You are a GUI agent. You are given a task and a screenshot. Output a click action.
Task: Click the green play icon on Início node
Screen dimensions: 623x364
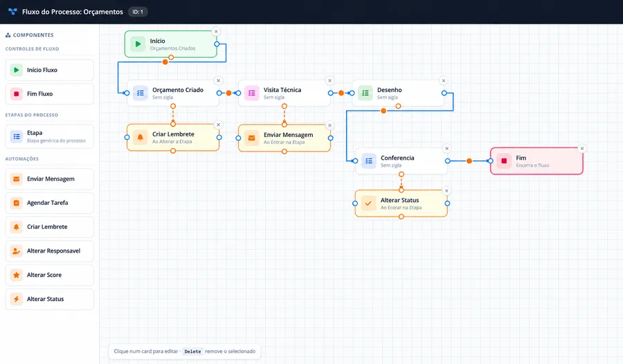138,44
